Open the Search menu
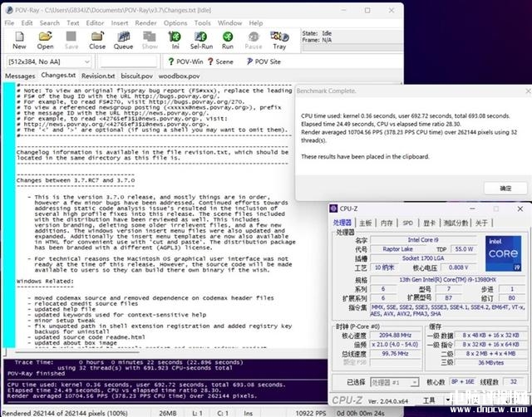 click(x=50, y=23)
